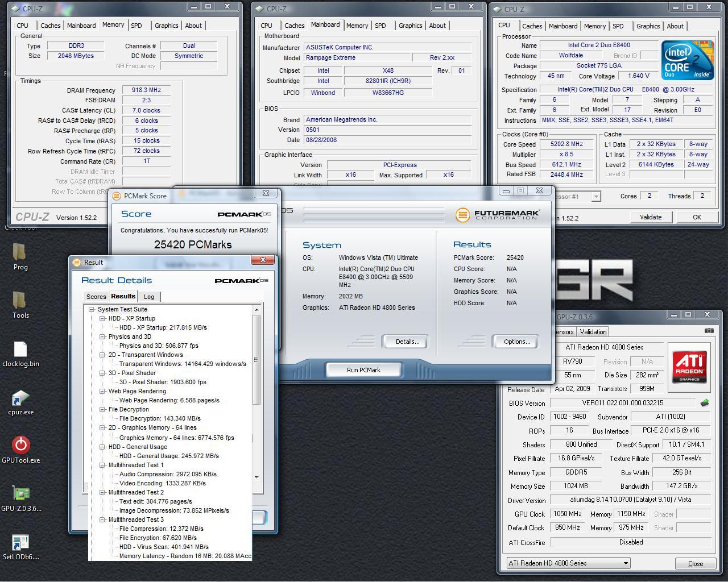Image resolution: width=728 pixels, height=582 pixels.
Task: Open Graphics tab in the CPU window of CPU-Z
Action: [648, 26]
